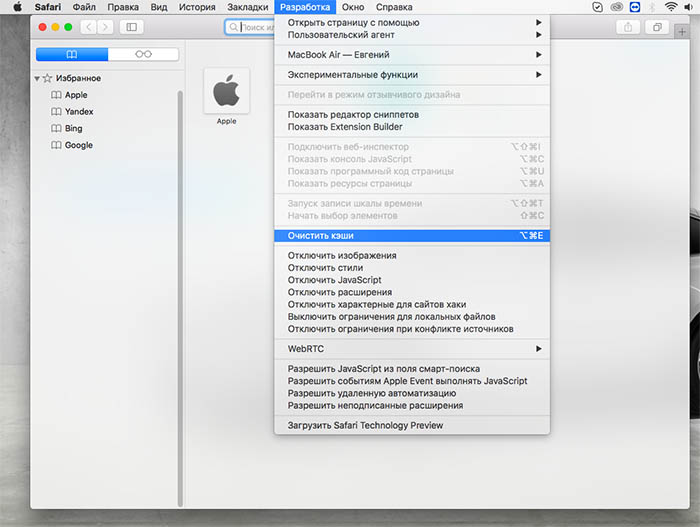Click the book icon next to Google bookmark
Viewport: 700px width, 527px height.
(56, 145)
